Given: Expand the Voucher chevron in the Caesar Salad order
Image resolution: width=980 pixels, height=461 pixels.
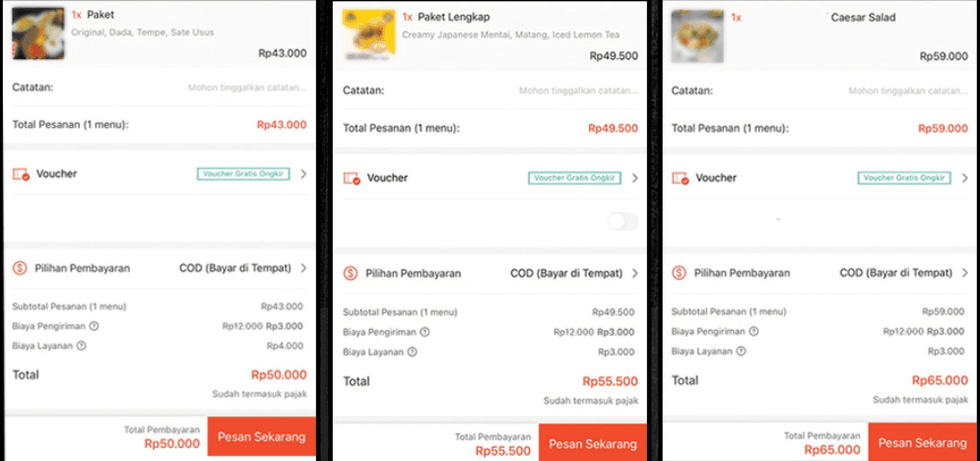Looking at the screenshot, I should 963,178.
